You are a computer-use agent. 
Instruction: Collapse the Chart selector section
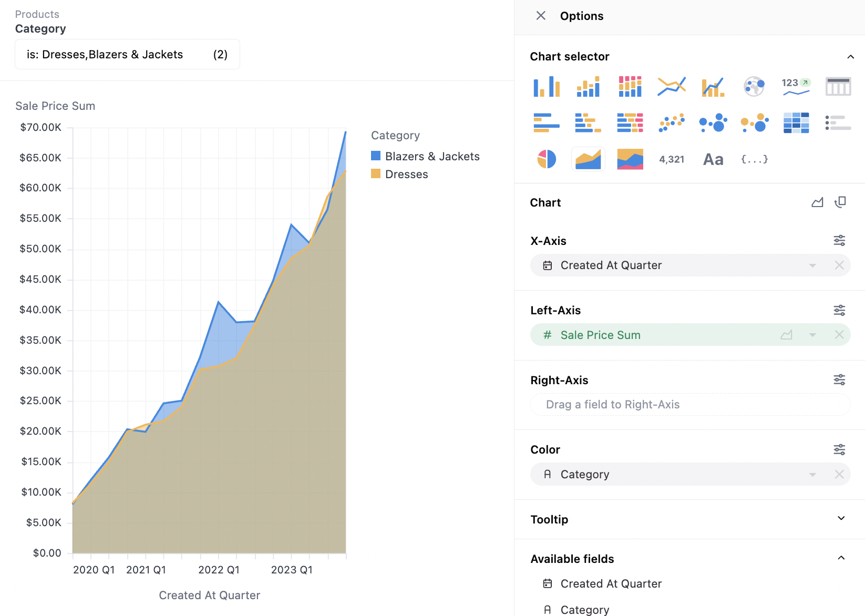(x=850, y=57)
